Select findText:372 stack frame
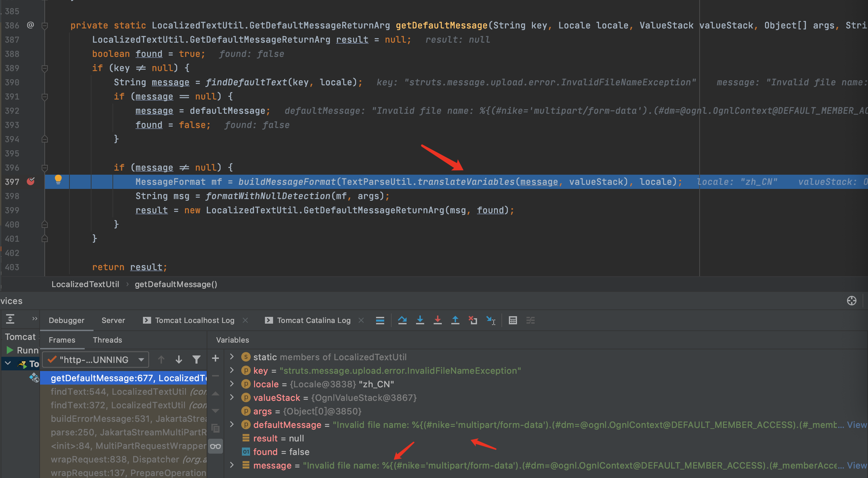Image resolution: width=868 pixels, height=478 pixels. (x=124, y=405)
